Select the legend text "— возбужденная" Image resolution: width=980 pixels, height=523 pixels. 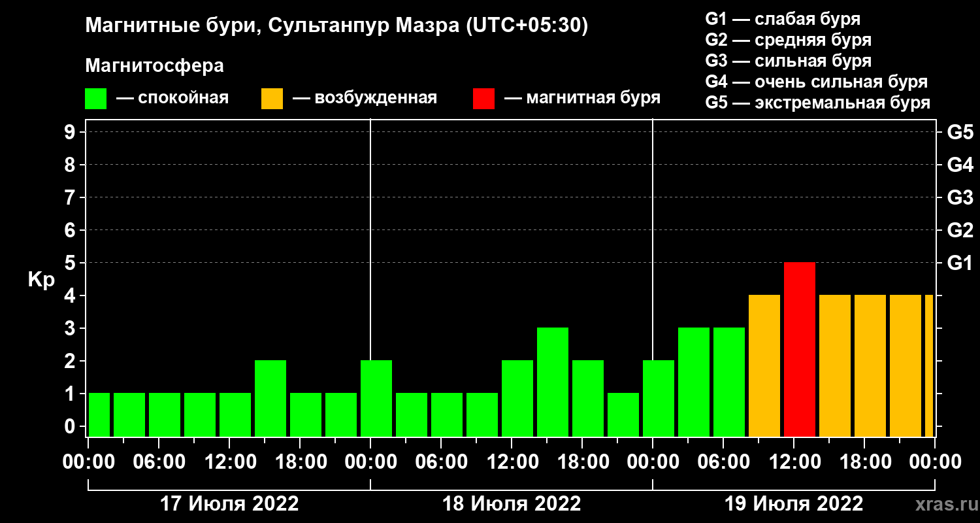[365, 98]
